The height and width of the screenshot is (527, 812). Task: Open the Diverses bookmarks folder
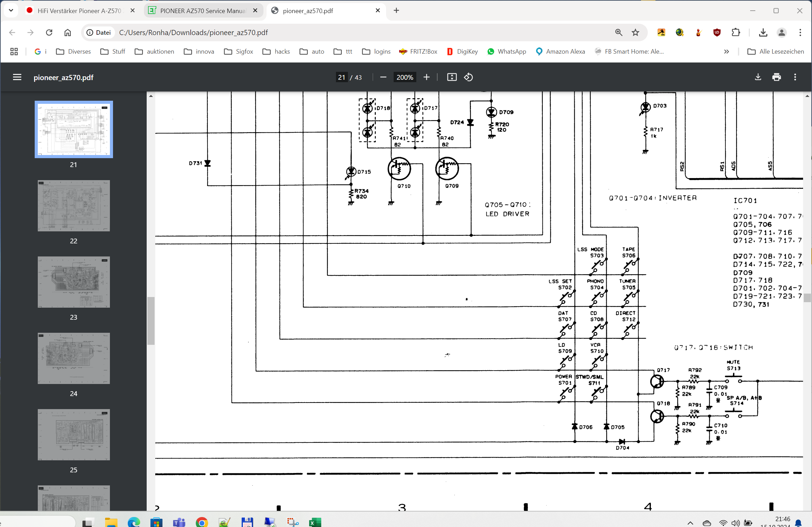74,52
